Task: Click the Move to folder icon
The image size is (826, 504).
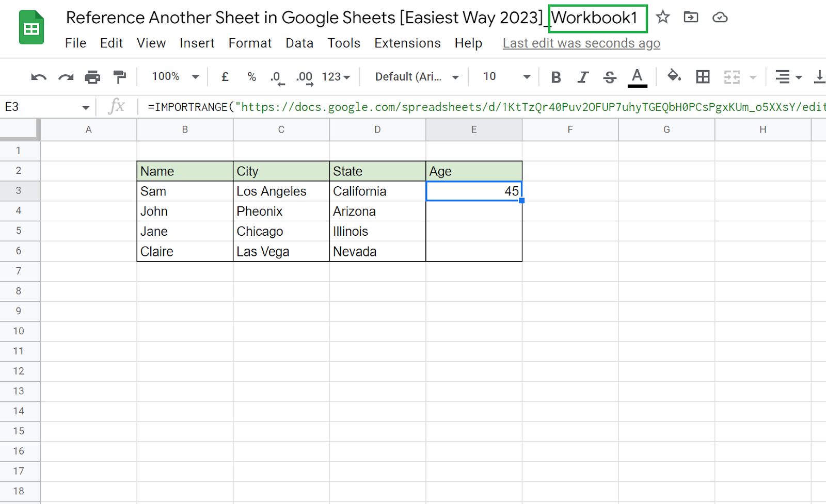Action: [x=691, y=18]
